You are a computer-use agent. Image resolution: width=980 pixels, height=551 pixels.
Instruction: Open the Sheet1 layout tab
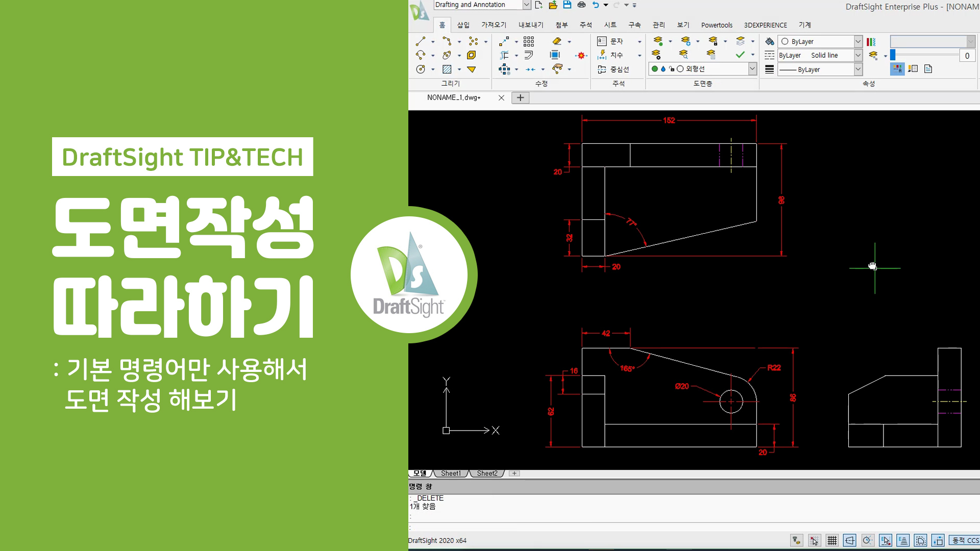point(451,473)
